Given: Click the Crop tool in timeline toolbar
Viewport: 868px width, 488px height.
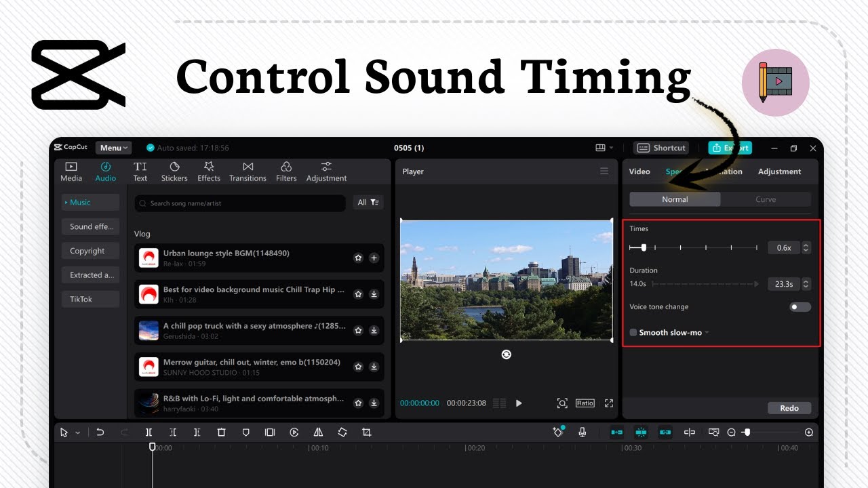Looking at the screenshot, I should pos(367,432).
